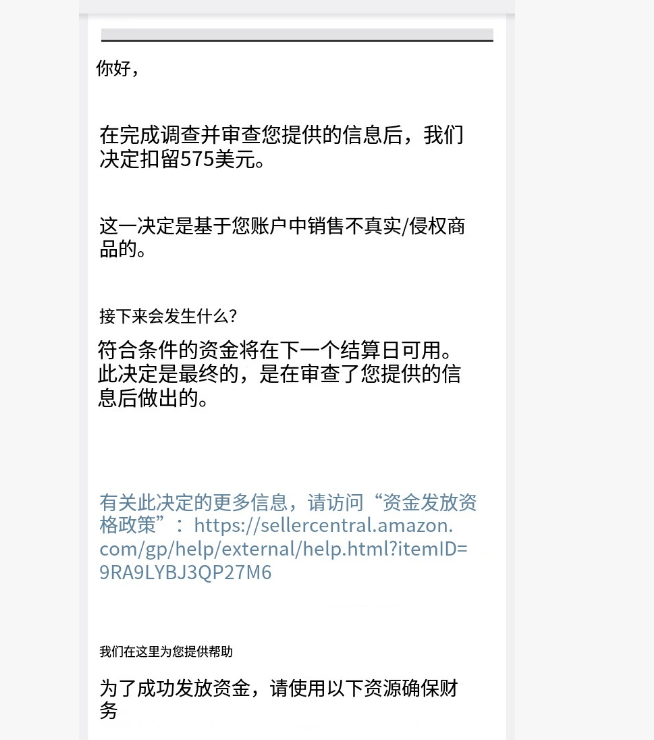The width and height of the screenshot is (654, 740).
Task: Click the gray header bar above the message
Action: point(297,34)
